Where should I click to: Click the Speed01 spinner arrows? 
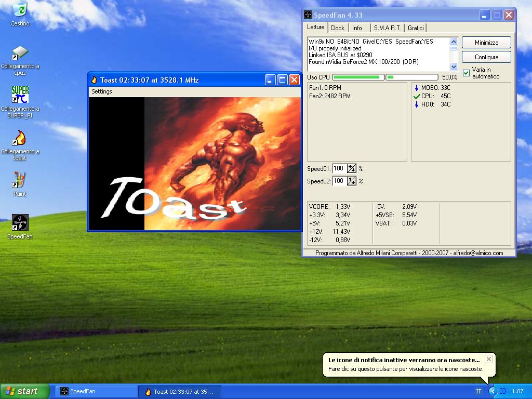352,168
